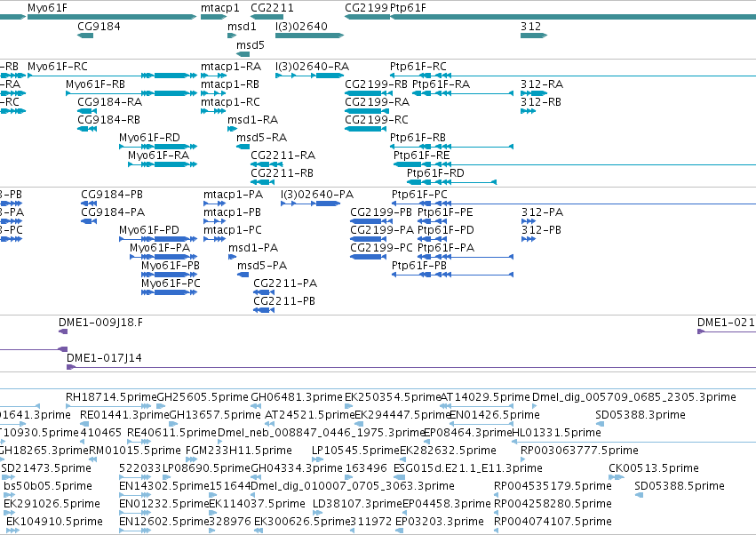Click EST LD38107.3prime label
This screenshot has height=535, width=756.
[x=357, y=504]
